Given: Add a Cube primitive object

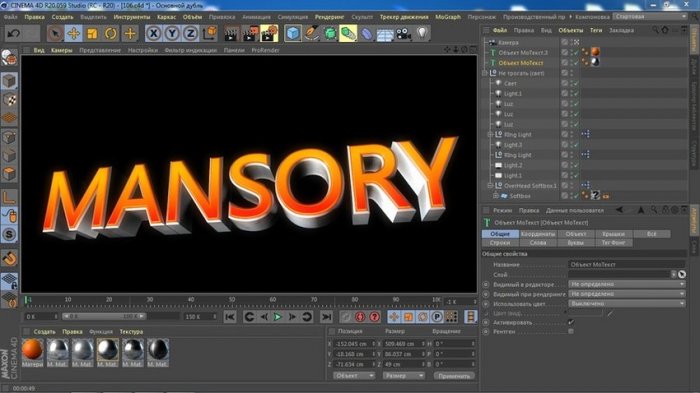Looking at the screenshot, I should pos(293,33).
